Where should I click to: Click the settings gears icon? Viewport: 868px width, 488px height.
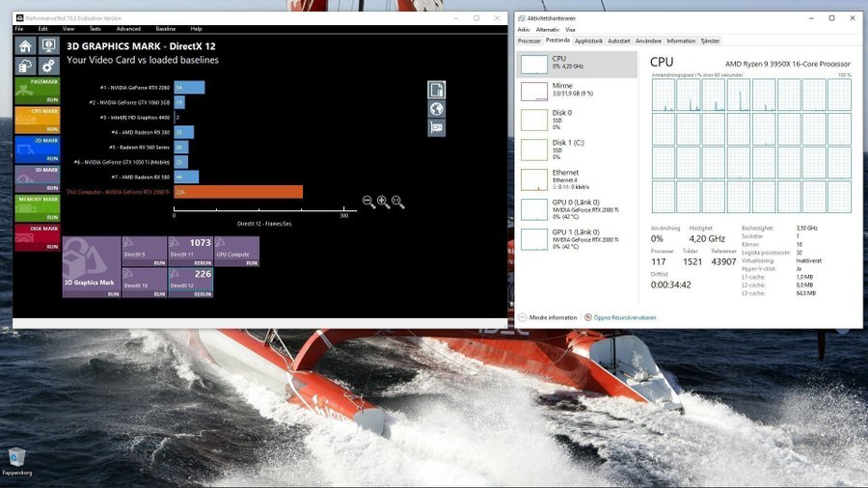click(x=48, y=67)
